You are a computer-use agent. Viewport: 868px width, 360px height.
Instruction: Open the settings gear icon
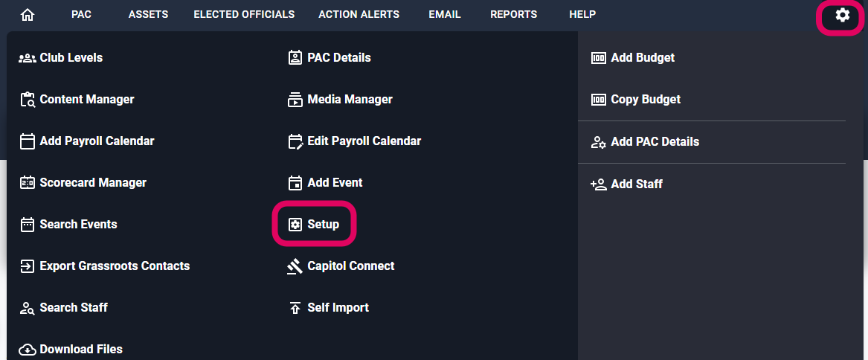[842, 15]
